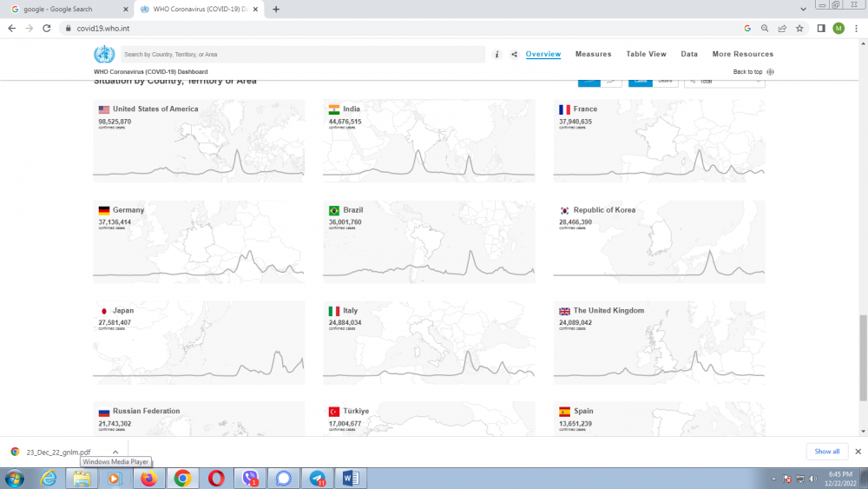
Task: Reload the page using the refresh icon
Action: click(x=47, y=28)
